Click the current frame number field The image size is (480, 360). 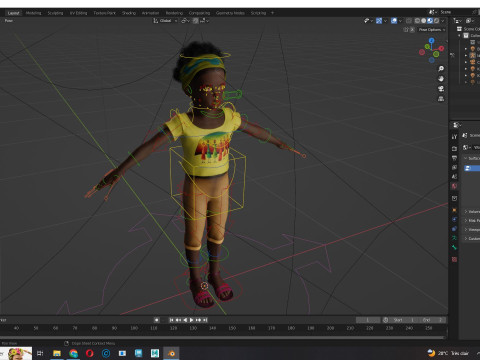click(368, 320)
